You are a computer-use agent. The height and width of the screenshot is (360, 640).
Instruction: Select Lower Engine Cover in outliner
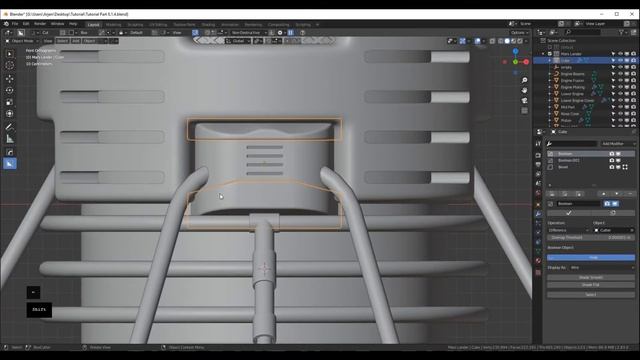(x=577, y=100)
